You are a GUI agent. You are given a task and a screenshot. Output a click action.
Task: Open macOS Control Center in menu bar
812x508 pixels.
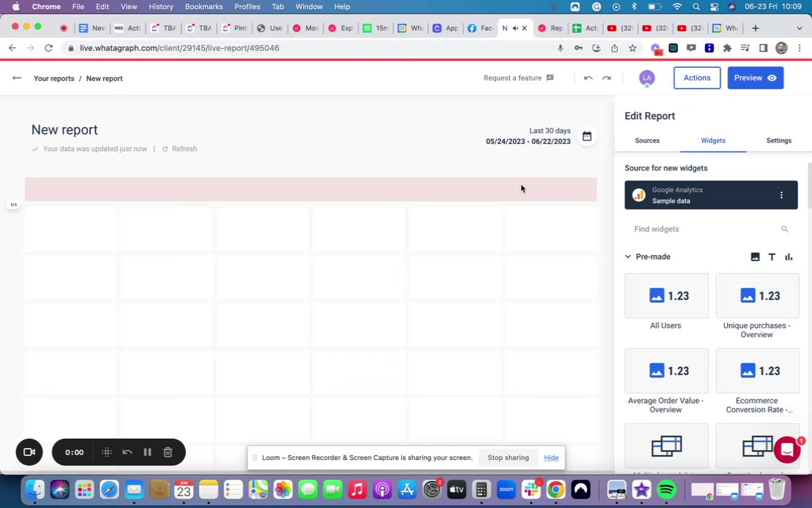point(714,7)
